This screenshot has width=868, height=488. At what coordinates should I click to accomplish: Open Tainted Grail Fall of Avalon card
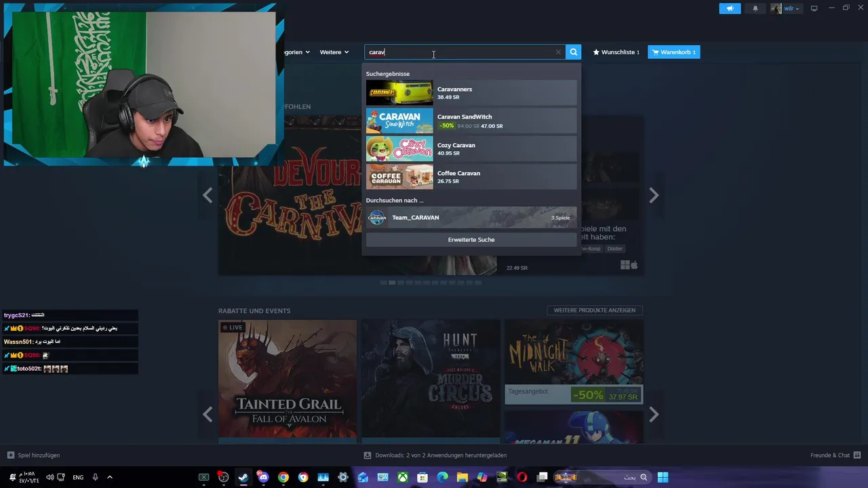[x=288, y=380]
